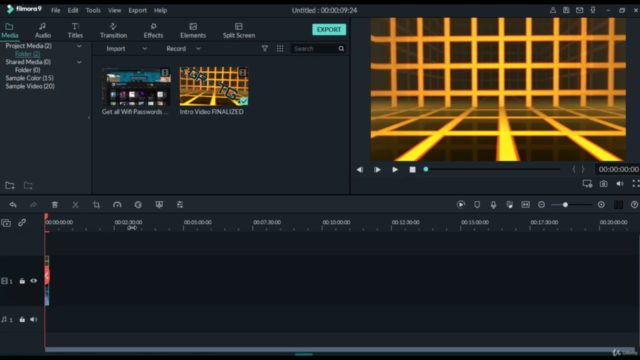This screenshot has height=360, width=640.
Task: Open the Audio tab
Action: [42, 31]
